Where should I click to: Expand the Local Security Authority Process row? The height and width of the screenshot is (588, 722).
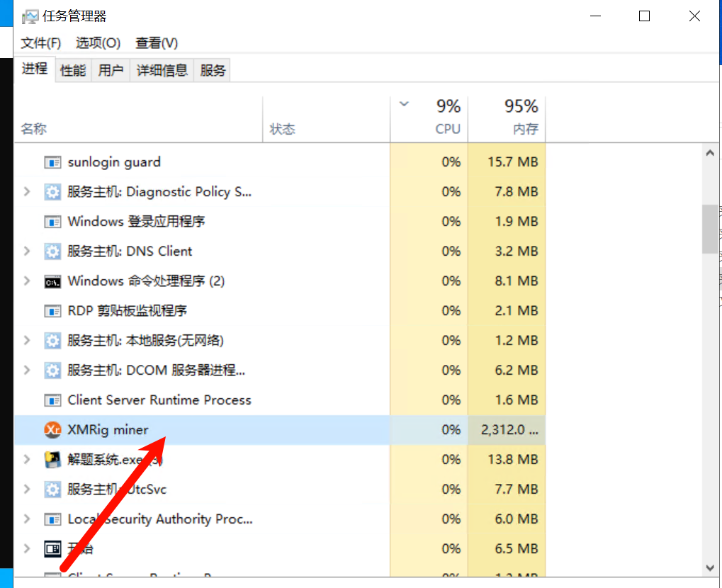pos(27,519)
